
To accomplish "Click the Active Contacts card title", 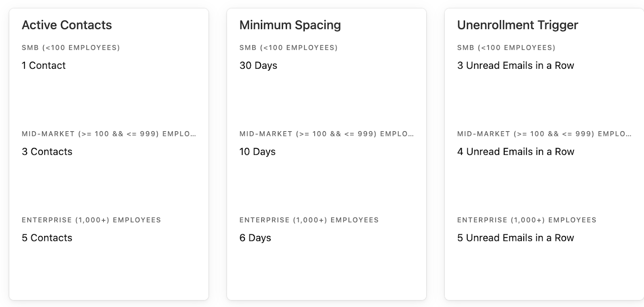I will tap(67, 25).
